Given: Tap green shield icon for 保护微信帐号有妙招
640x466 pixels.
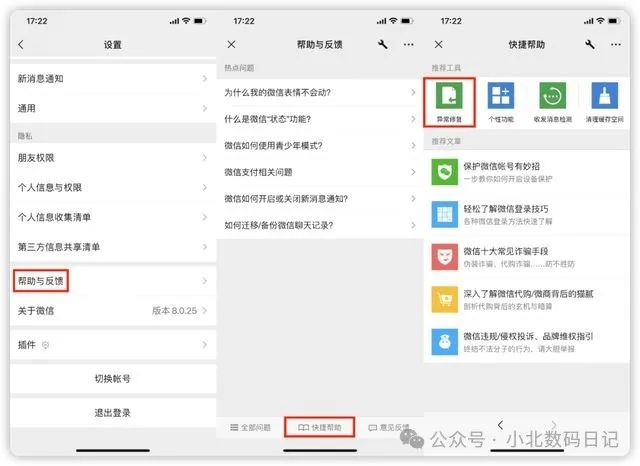Looking at the screenshot, I should [444, 172].
